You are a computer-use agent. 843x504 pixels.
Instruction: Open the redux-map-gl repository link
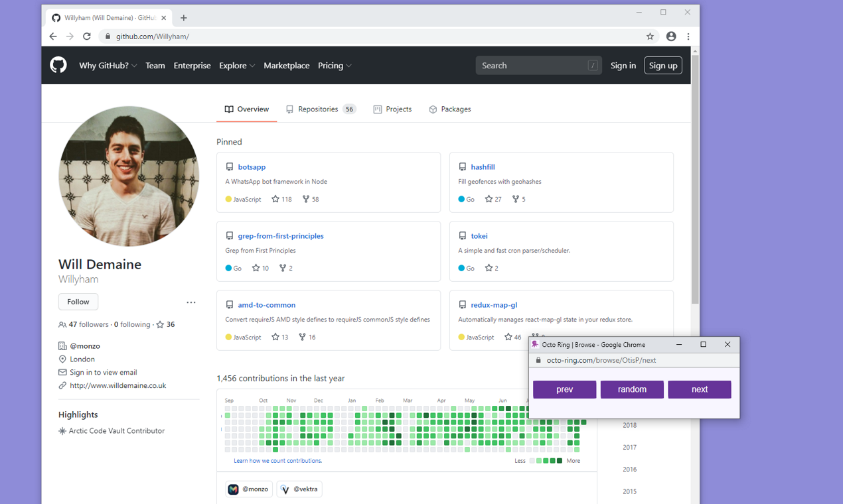(x=494, y=305)
